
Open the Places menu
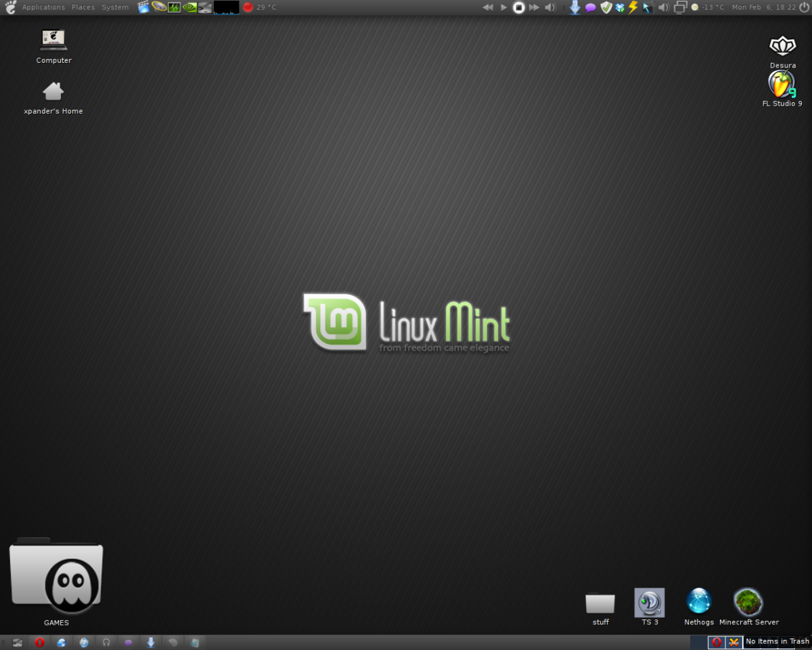tap(83, 7)
